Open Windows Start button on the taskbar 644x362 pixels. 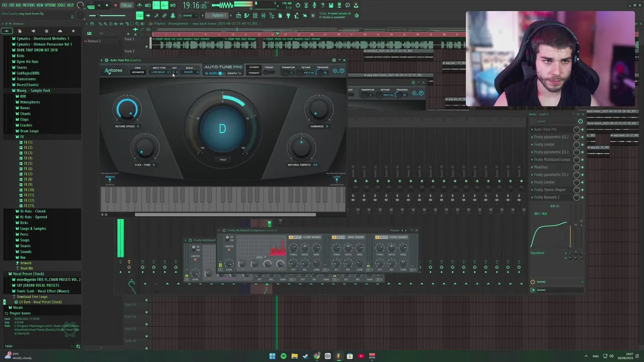[x=272, y=356]
